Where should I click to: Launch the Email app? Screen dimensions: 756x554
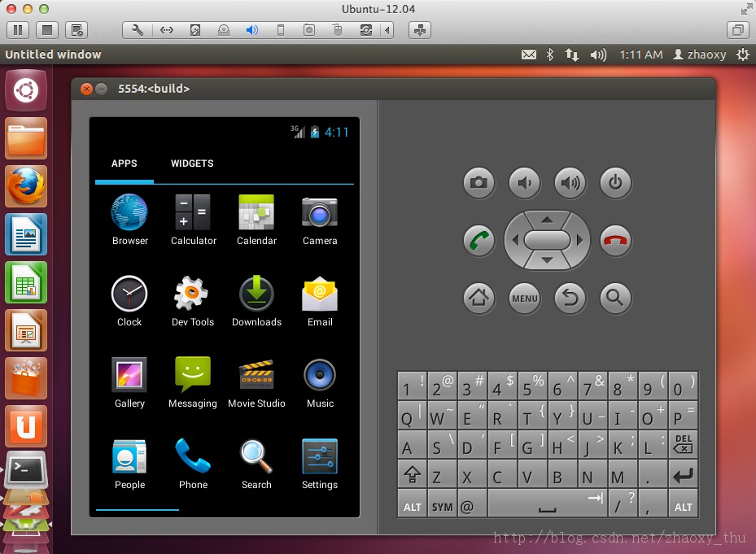320,301
